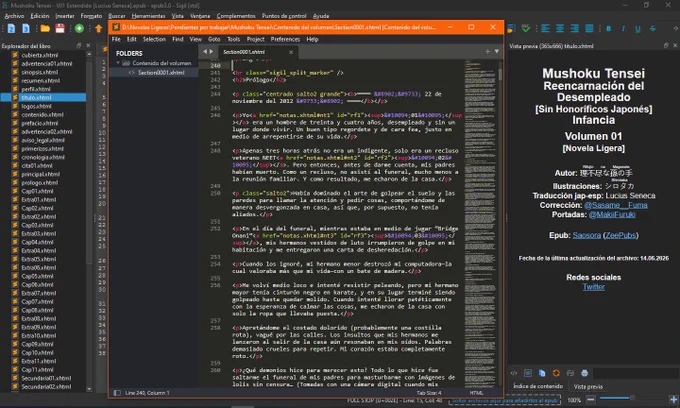Open the Project menu in Sublime Text
This screenshot has height=408, width=680.
(255, 39)
